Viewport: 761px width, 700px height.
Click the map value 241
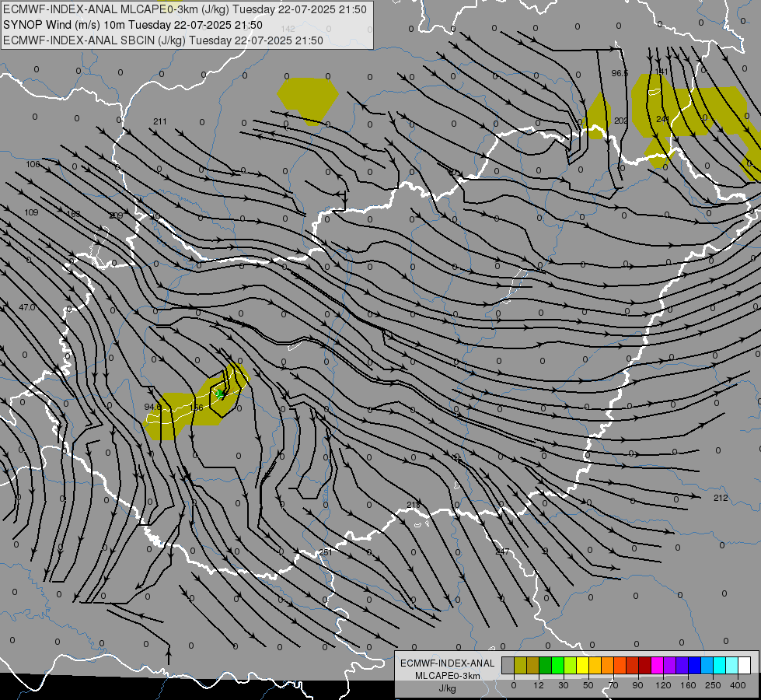[x=662, y=119]
